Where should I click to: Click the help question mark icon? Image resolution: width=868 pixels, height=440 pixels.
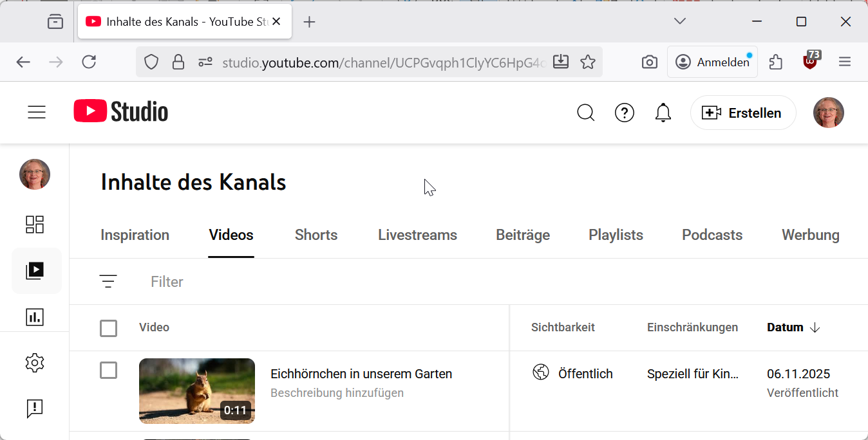[624, 113]
